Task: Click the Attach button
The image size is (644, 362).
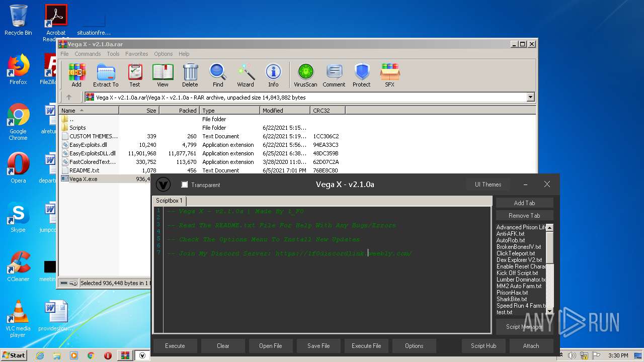Action: (x=531, y=346)
